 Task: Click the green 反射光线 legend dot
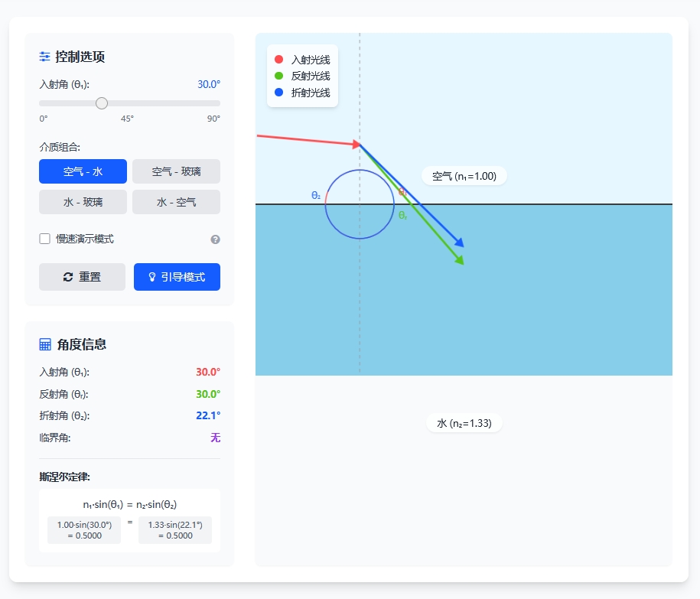279,76
